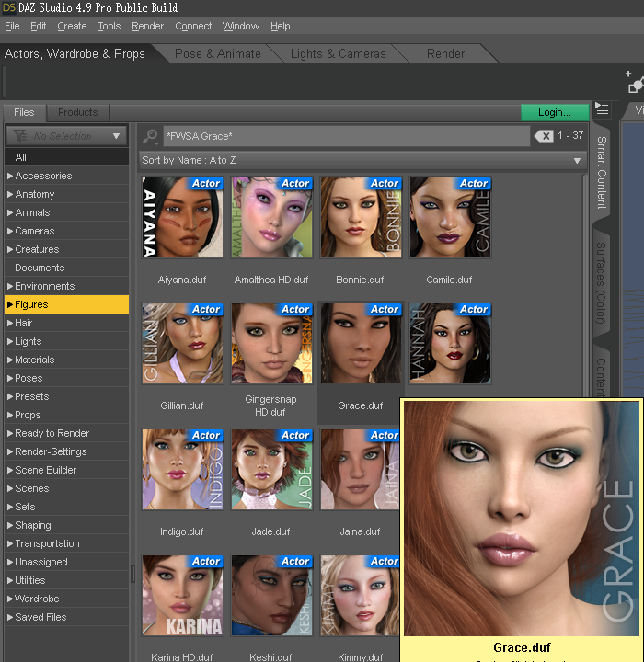
Task: Click the Login button
Action: click(554, 112)
